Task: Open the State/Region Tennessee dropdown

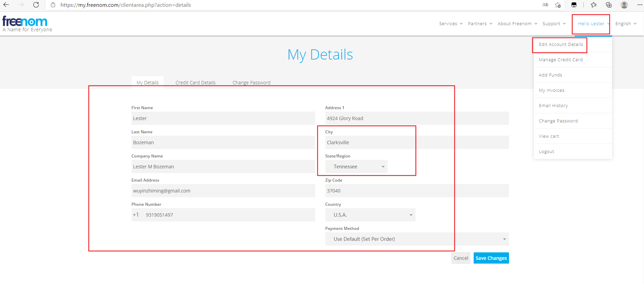Action: point(356,167)
